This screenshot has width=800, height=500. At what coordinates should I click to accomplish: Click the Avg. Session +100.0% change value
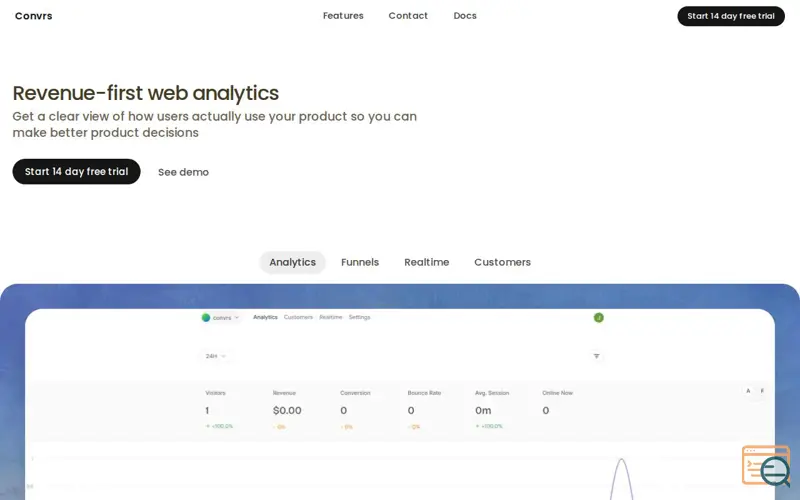tap(489, 426)
